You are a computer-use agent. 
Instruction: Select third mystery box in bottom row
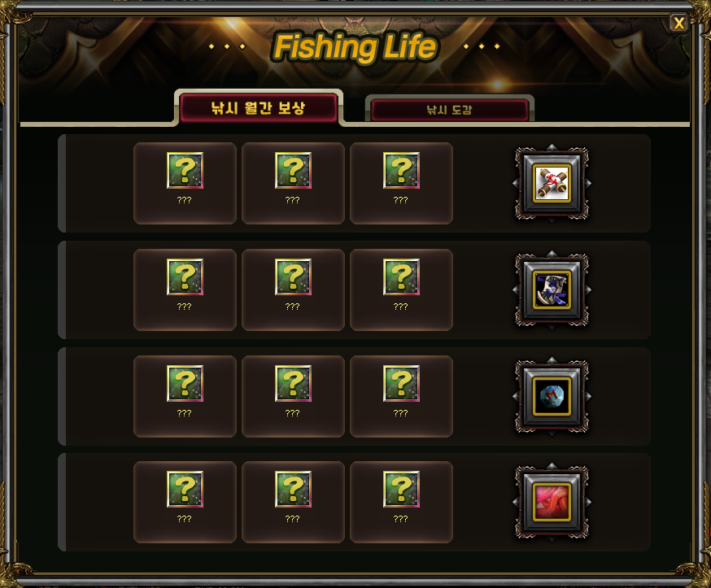click(401, 489)
